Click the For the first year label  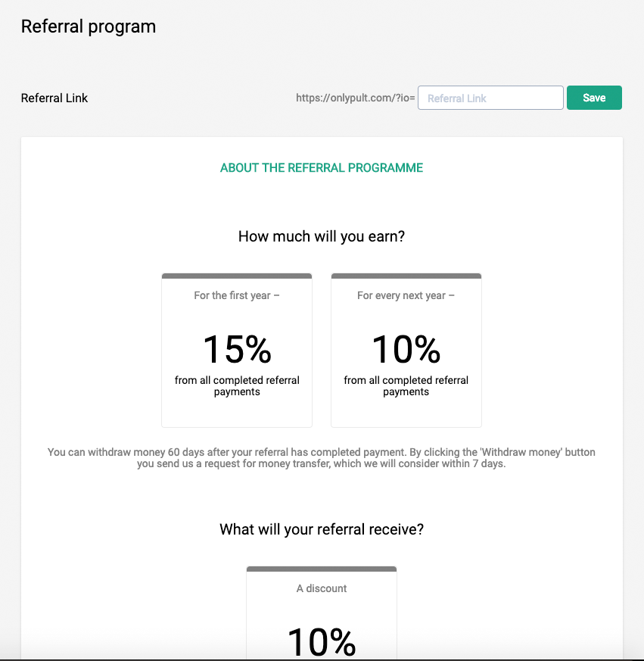(x=237, y=295)
